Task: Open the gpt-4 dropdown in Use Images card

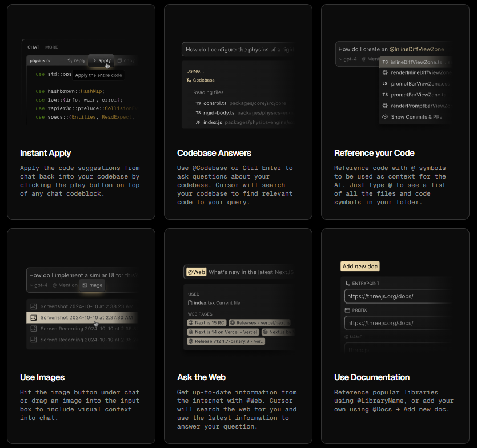Action: [x=39, y=285]
